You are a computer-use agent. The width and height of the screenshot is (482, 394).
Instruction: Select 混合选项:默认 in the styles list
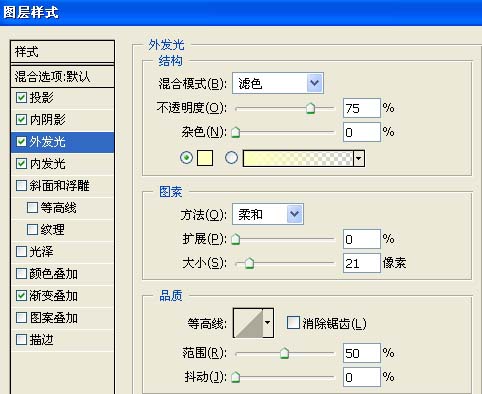pos(63,77)
